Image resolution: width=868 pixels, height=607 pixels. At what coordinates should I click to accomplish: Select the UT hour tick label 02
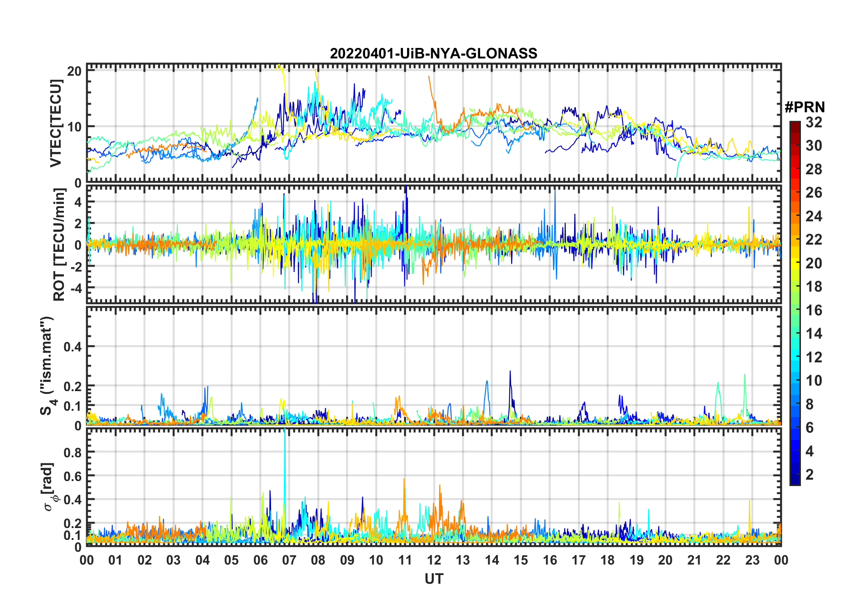[x=145, y=560]
